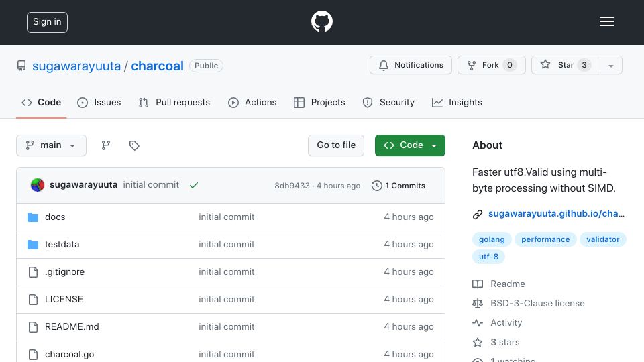644x362 pixels.
Task: Open the sugawarayuuta owner link
Action: [76, 66]
